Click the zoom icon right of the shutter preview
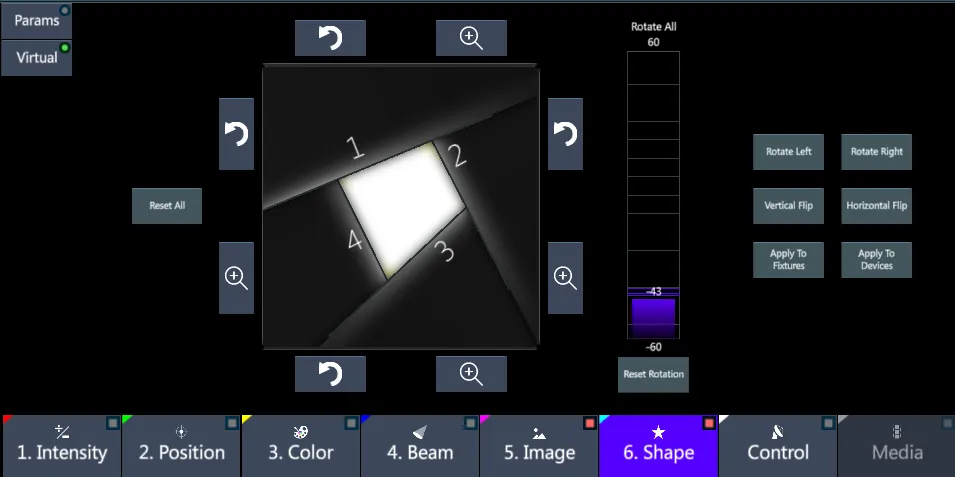955x477 pixels. coord(565,278)
